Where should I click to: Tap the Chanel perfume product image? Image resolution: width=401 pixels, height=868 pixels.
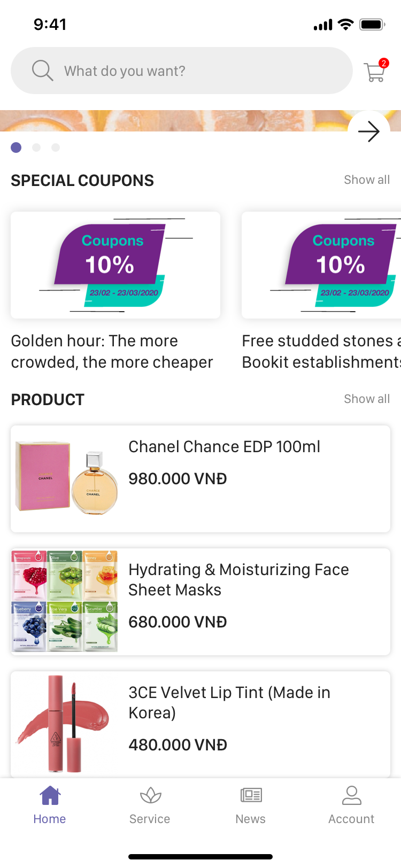point(66,478)
